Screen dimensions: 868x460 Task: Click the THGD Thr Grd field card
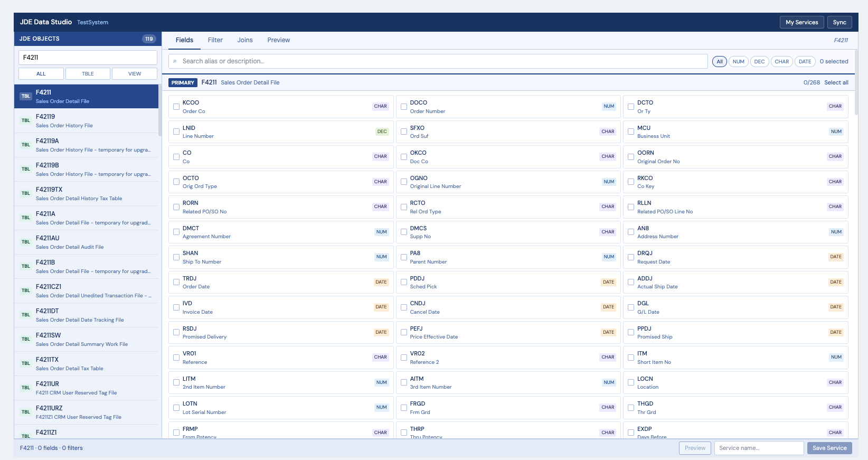735,408
